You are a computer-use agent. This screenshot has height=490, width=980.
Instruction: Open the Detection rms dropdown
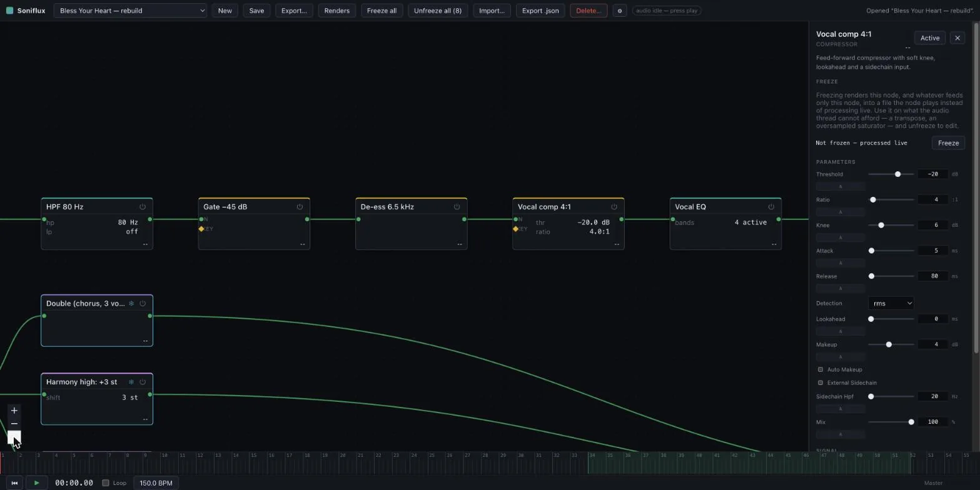891,303
